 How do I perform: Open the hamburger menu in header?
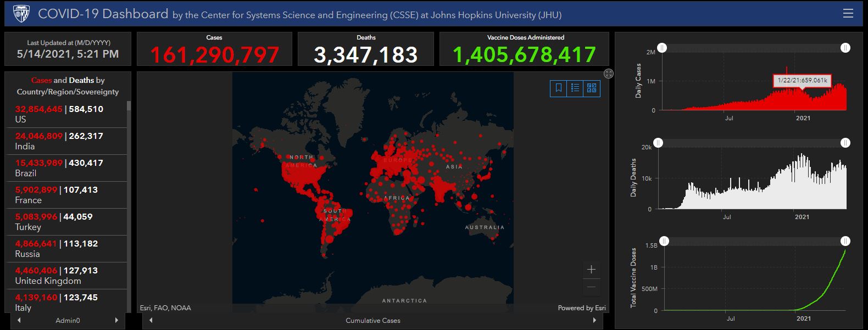click(x=848, y=13)
